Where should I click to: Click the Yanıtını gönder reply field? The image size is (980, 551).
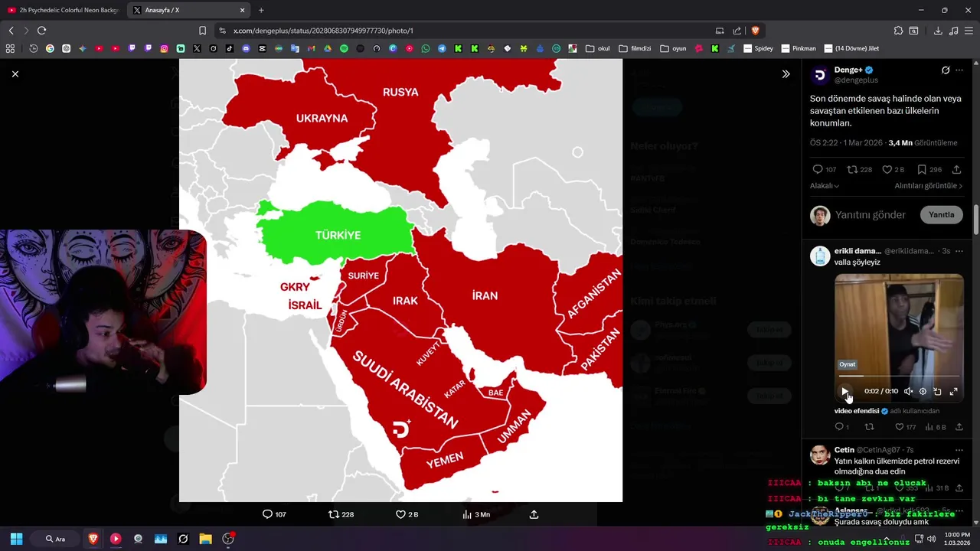coord(871,215)
